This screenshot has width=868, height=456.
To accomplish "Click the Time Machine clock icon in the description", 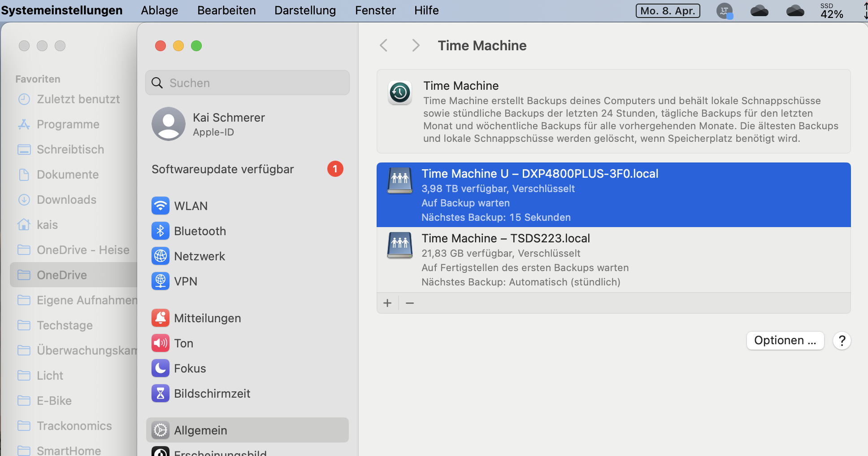I will pyautogui.click(x=400, y=93).
